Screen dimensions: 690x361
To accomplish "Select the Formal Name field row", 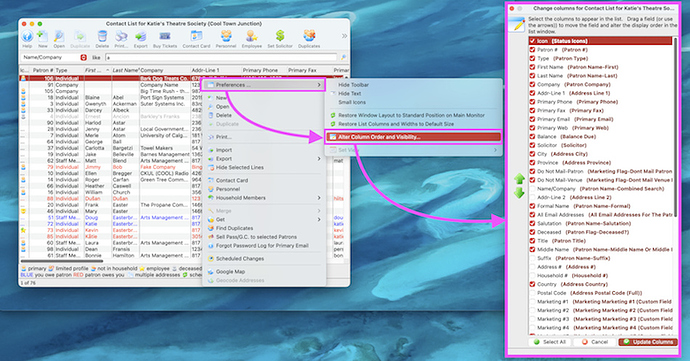I will [601, 206].
